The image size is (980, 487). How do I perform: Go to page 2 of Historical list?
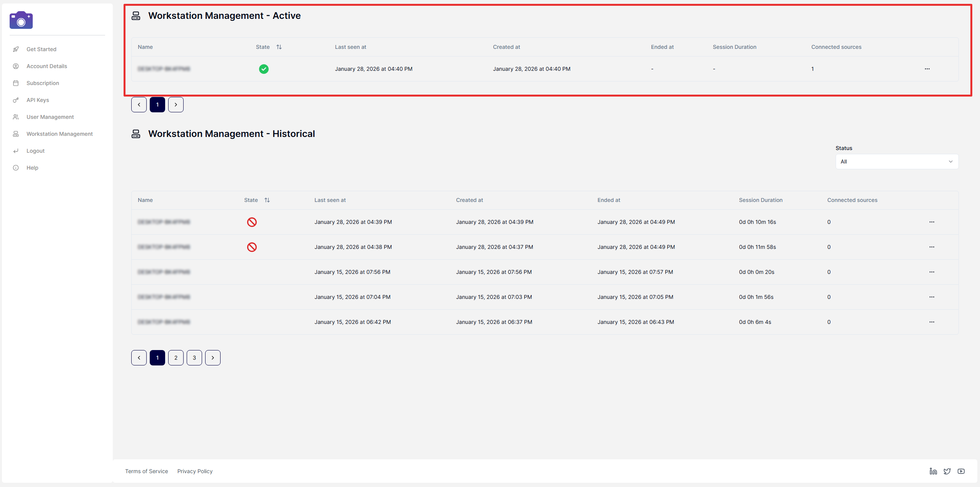(176, 358)
